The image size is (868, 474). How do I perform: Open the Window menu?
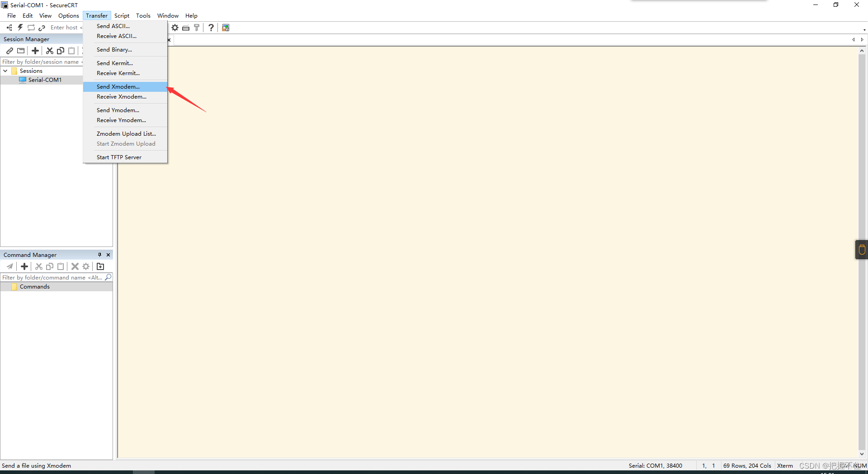168,15
